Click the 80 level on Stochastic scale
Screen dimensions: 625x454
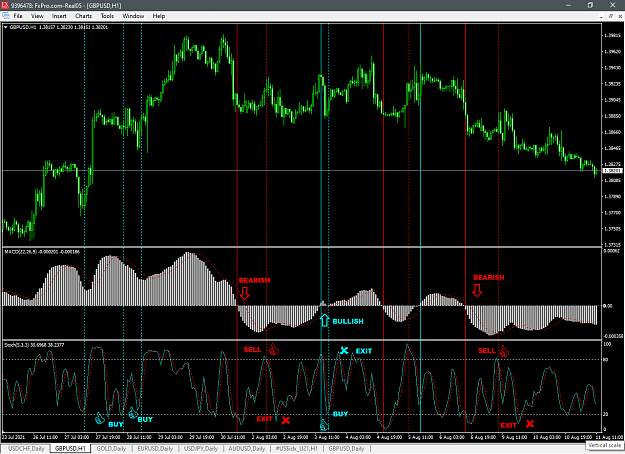click(x=605, y=360)
